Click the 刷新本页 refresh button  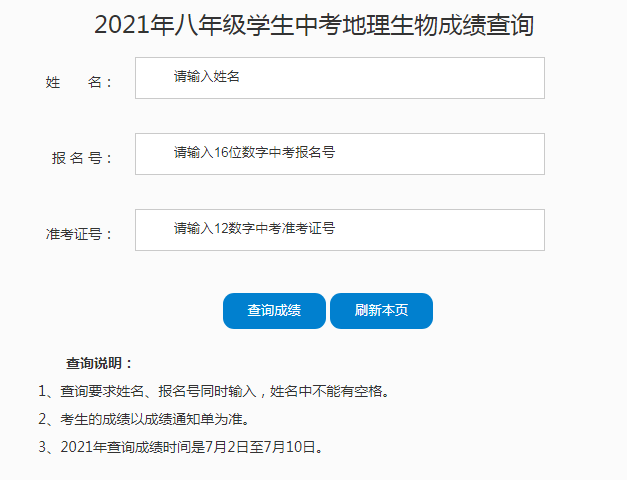(381, 311)
